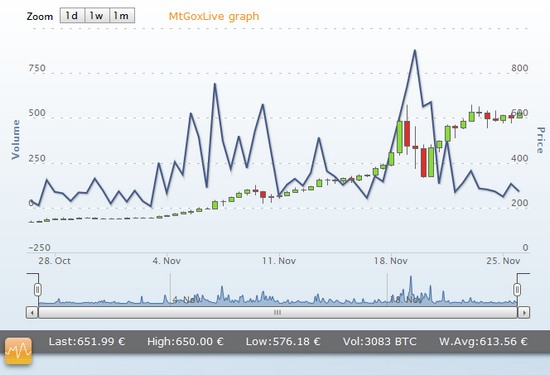Click the right navigator range handle

(x=517, y=290)
